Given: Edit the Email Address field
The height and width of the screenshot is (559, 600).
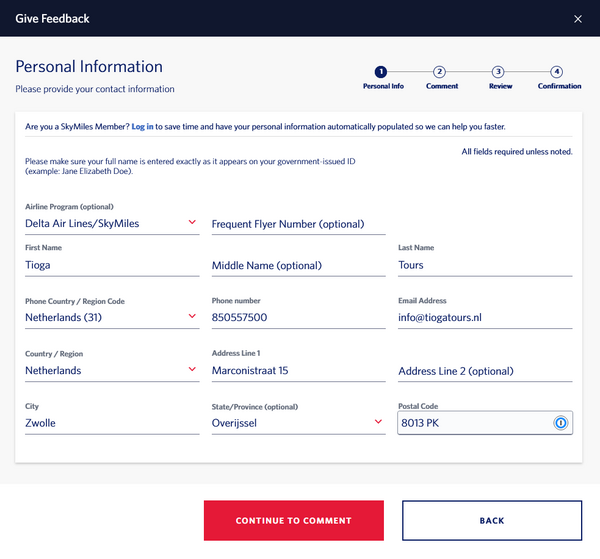Looking at the screenshot, I should [x=484, y=318].
